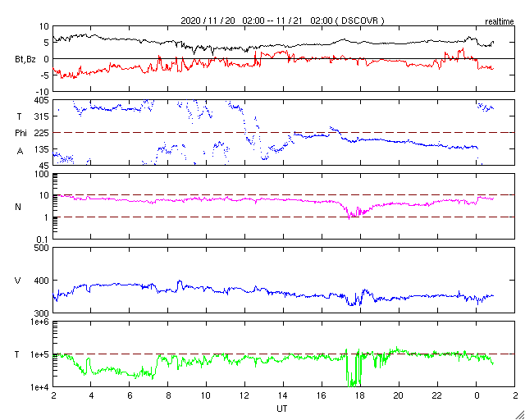The width and height of the screenshot is (525, 420).
Task: Click the "realtime" label
Action: tap(500, 22)
